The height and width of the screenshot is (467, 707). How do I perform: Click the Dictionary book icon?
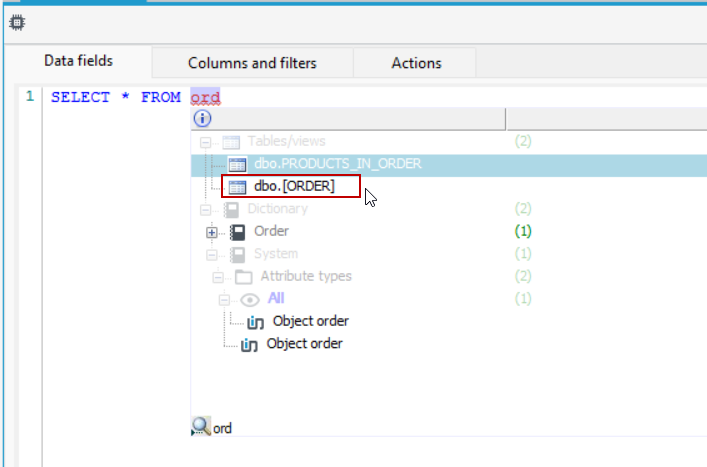[231, 210]
